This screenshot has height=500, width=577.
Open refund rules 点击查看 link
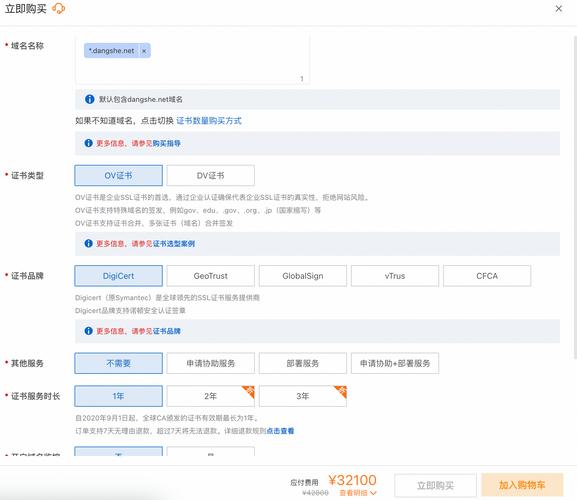click(280, 431)
